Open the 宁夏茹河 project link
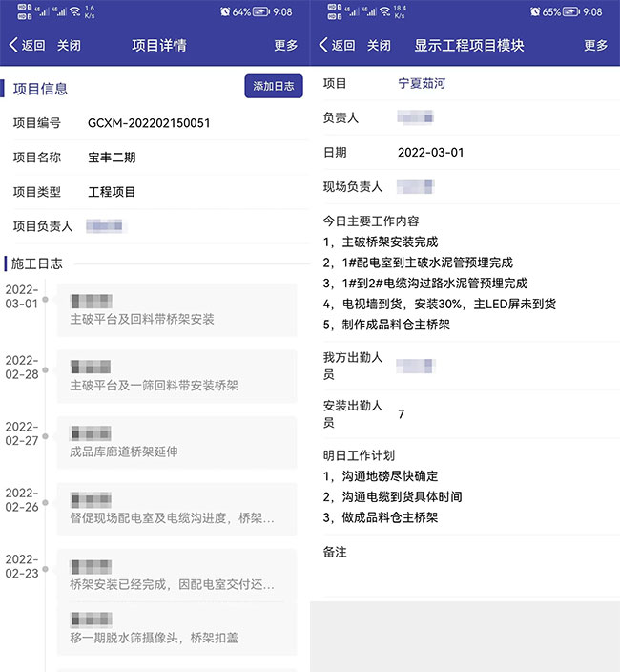The width and height of the screenshot is (620, 672). [x=422, y=83]
